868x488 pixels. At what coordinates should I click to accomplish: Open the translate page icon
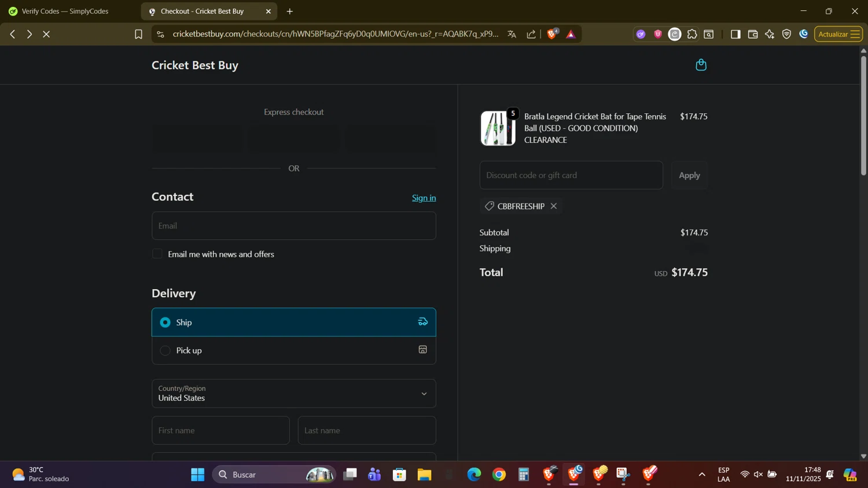[512, 34]
